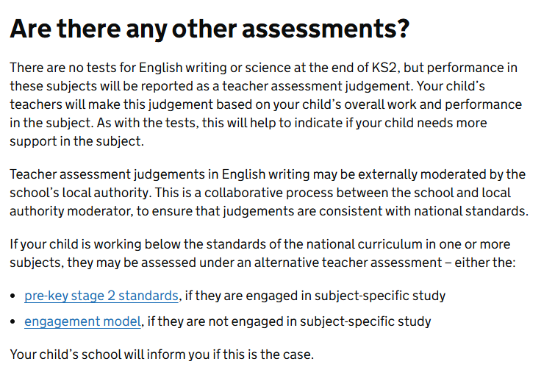Image resolution: width=555 pixels, height=392 pixels.
Task: Click the text 'if they are not engaged in subject-specific study'
Action: [x=288, y=321]
